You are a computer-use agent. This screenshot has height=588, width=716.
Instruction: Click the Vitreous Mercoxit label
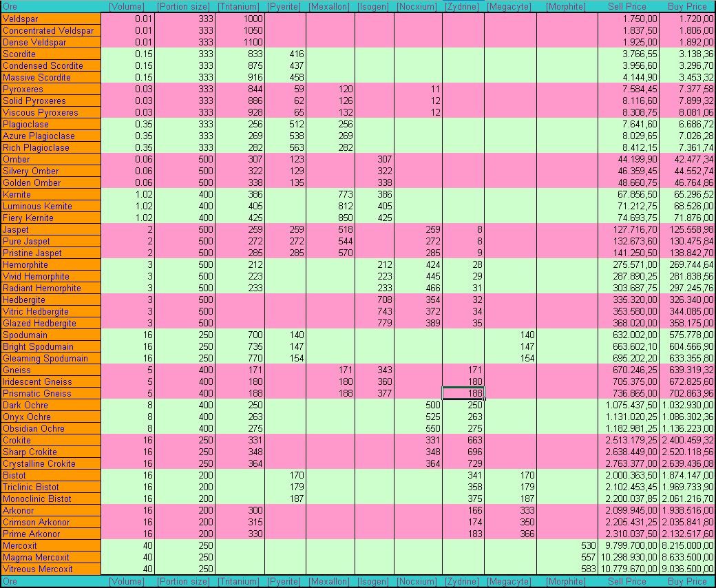click(x=50, y=569)
